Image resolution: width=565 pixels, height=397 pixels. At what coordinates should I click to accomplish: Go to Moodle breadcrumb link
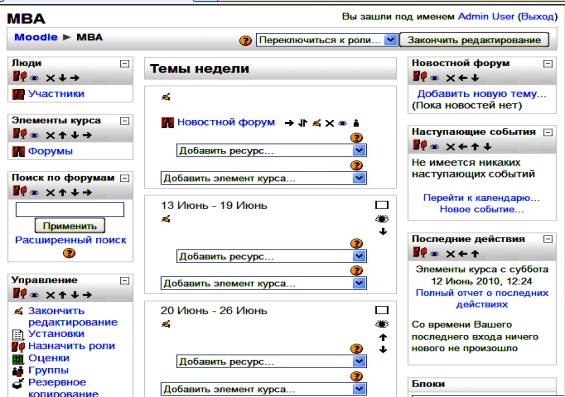click(x=36, y=37)
